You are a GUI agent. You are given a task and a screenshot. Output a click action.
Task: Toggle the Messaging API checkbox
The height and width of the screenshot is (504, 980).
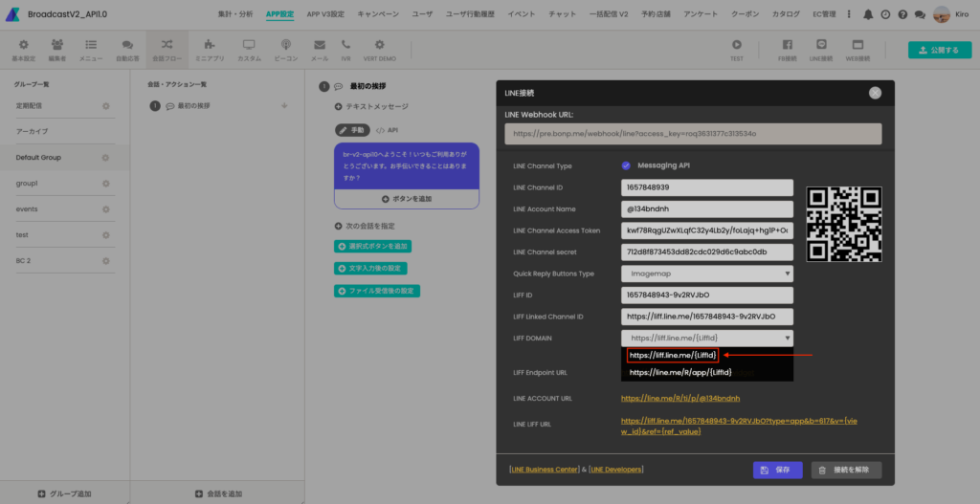pyautogui.click(x=626, y=165)
